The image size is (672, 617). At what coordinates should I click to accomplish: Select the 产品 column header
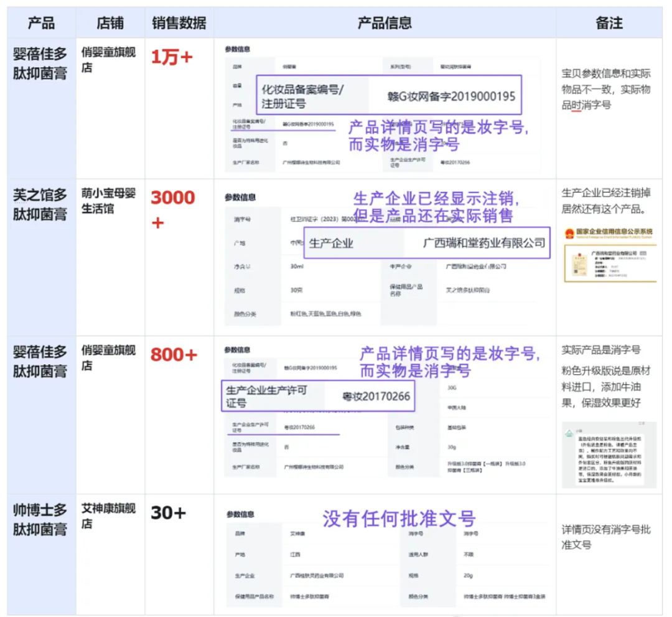point(41,24)
